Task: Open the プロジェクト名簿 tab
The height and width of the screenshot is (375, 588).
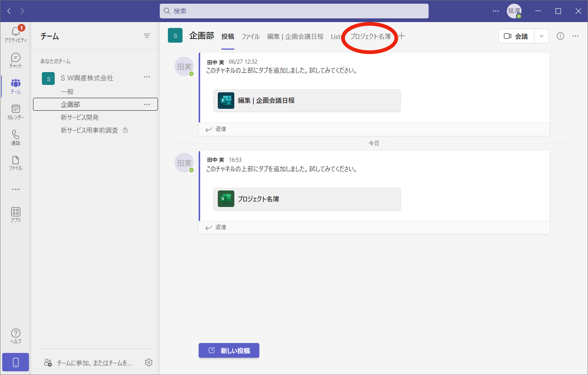Action: point(371,36)
